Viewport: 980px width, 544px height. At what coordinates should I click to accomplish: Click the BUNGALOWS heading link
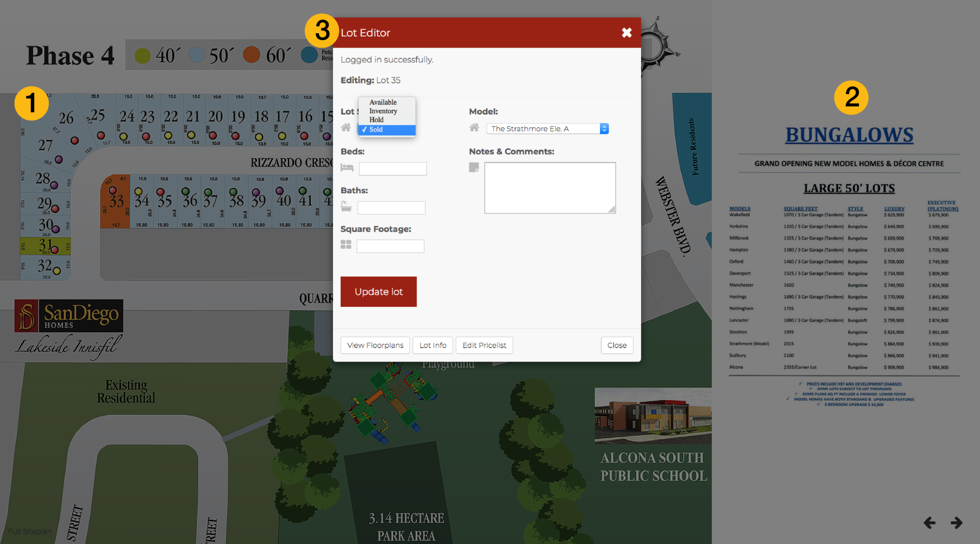click(849, 135)
